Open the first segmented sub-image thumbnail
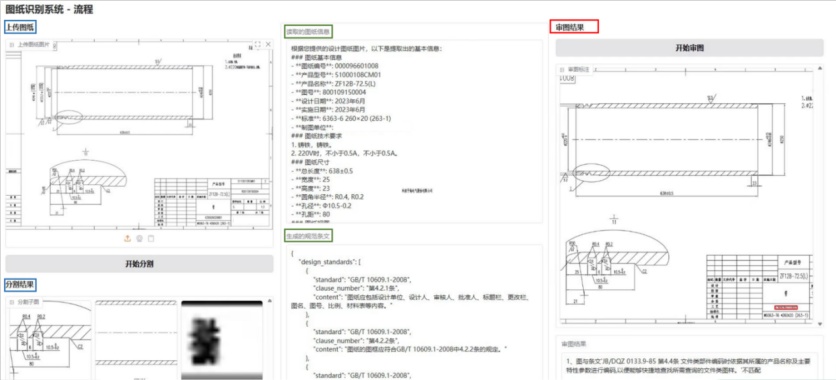Screen dimensions: 836x380 [50, 340]
